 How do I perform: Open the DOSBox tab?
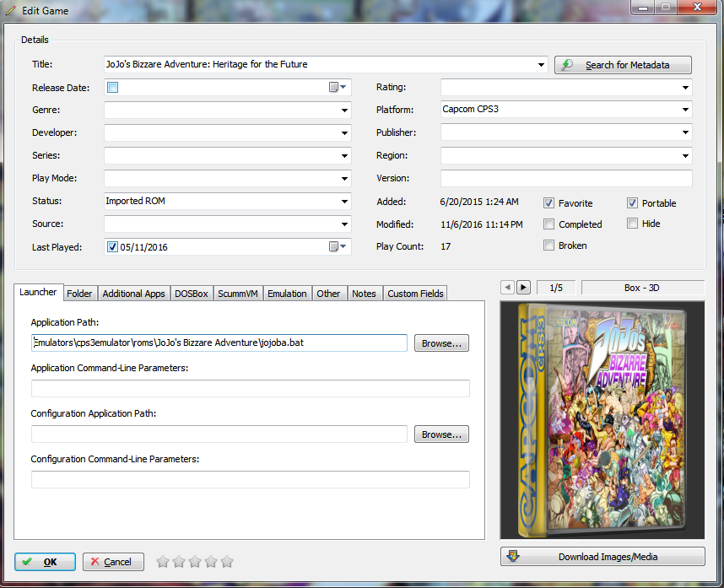[x=192, y=294]
